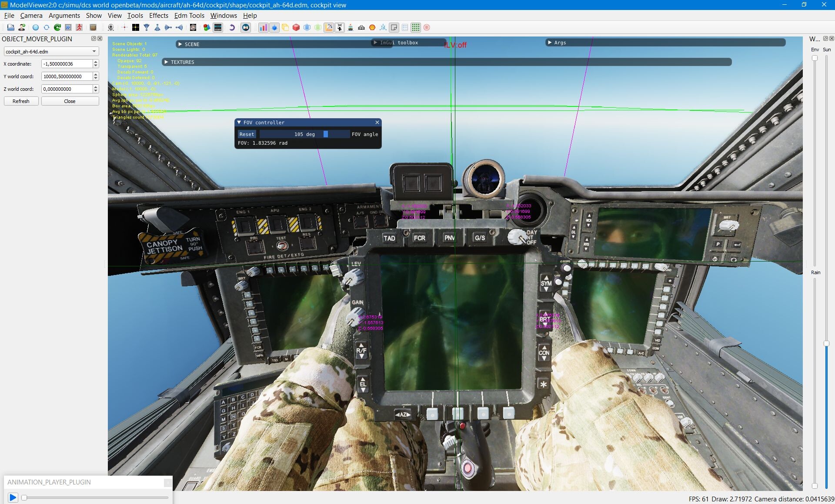Increase the X coordinate stepper
Image resolution: width=835 pixels, height=504 pixels.
click(x=96, y=62)
